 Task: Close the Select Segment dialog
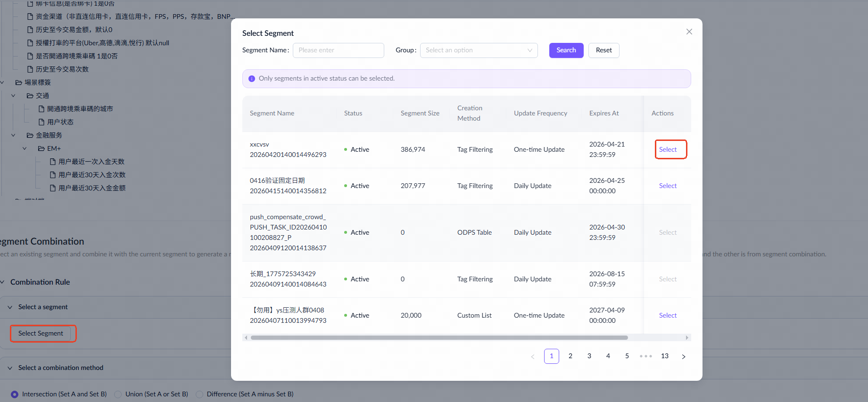689,32
